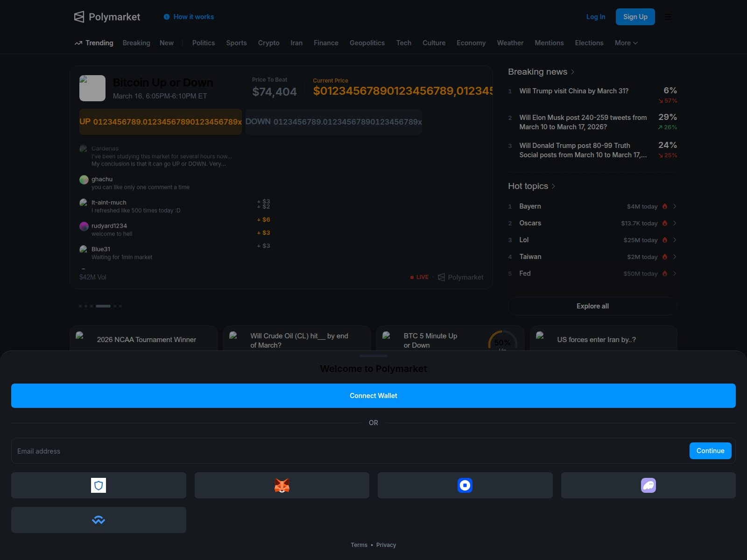This screenshot has width=747, height=560.
Task: Pick the Phantom ghost wallet icon
Action: (x=648, y=485)
